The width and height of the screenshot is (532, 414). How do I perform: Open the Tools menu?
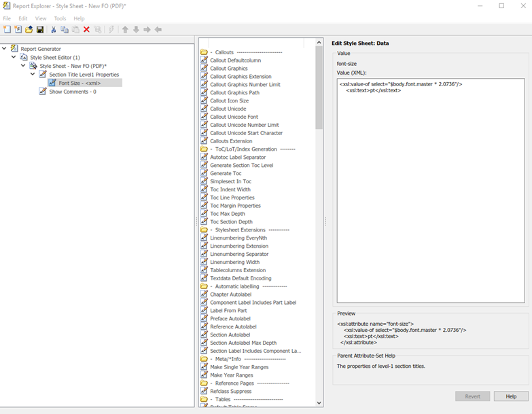pos(60,18)
